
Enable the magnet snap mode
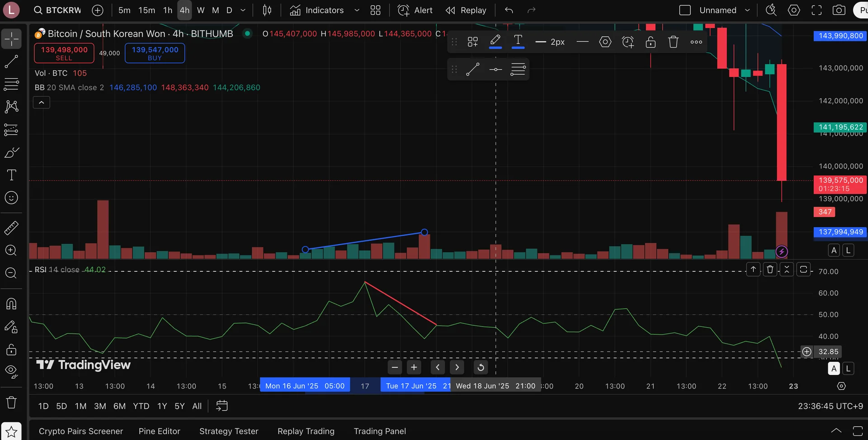[11, 303]
